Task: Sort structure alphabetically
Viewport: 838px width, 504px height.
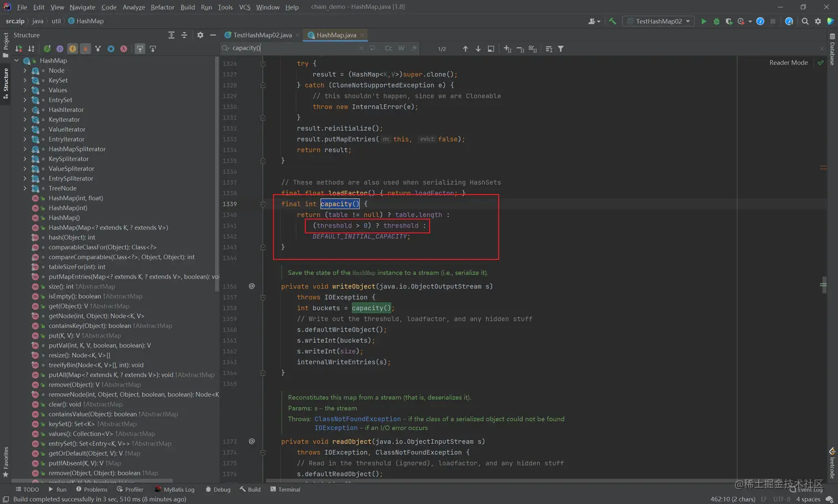Action: (31, 49)
